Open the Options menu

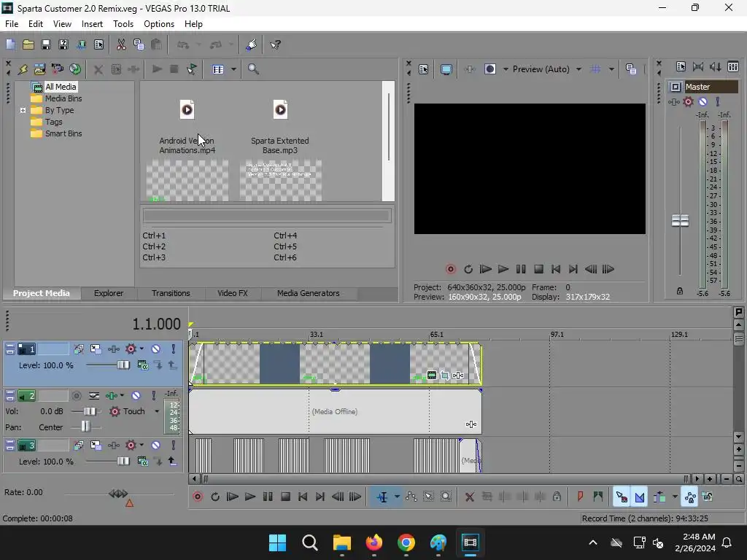tap(158, 24)
